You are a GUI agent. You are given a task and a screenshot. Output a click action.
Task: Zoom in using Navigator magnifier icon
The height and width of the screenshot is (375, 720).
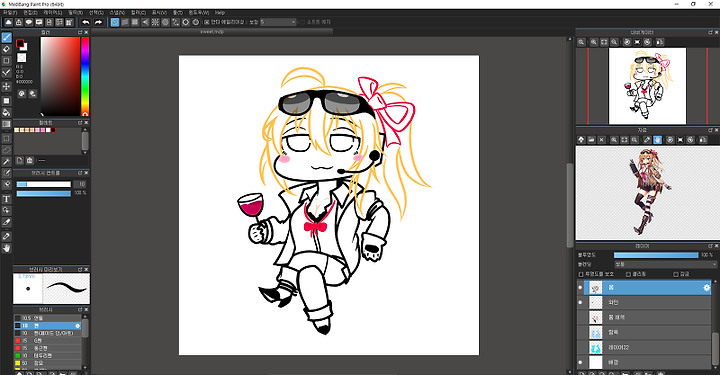[x=594, y=42]
